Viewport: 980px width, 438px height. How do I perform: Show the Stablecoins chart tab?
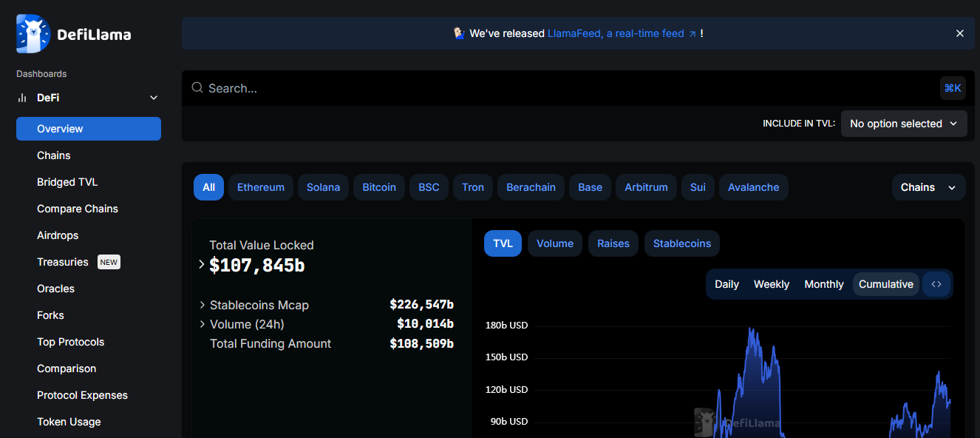pos(681,243)
